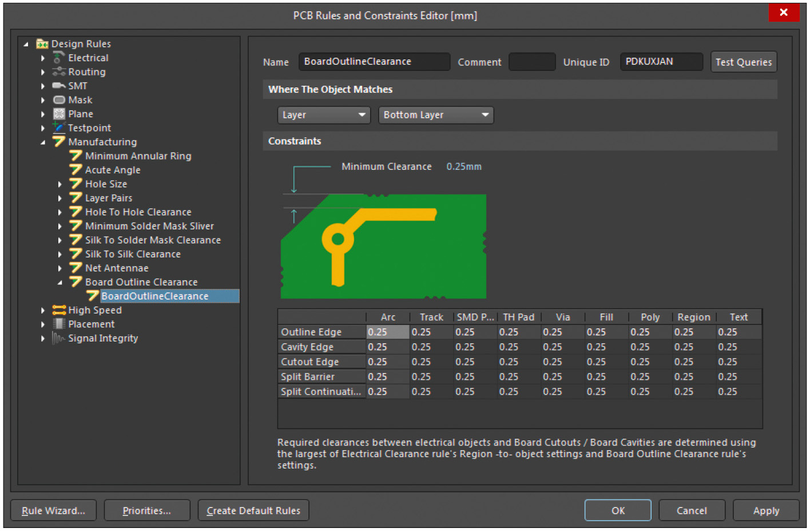This screenshot has height=532, width=810.
Task: Click the High Speed category icon
Action: point(58,310)
